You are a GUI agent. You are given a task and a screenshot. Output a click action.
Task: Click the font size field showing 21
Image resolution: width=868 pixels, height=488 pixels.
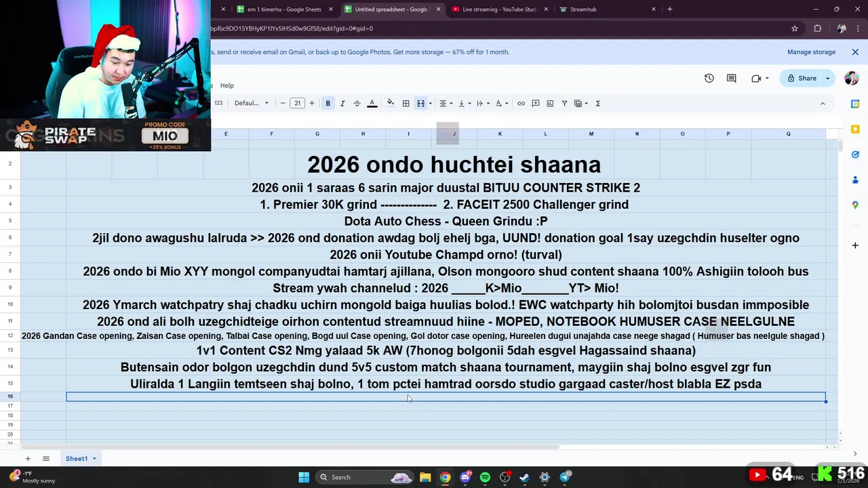point(297,103)
